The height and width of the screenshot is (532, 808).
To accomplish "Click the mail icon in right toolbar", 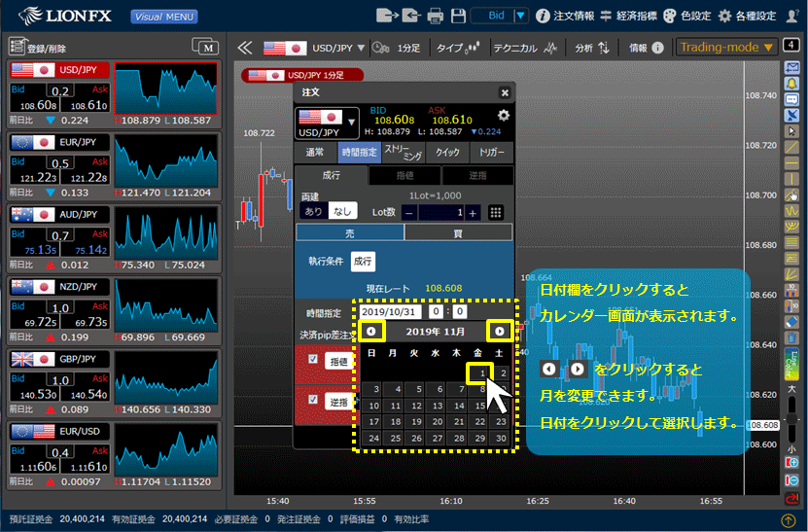I will pyautogui.click(x=791, y=67).
